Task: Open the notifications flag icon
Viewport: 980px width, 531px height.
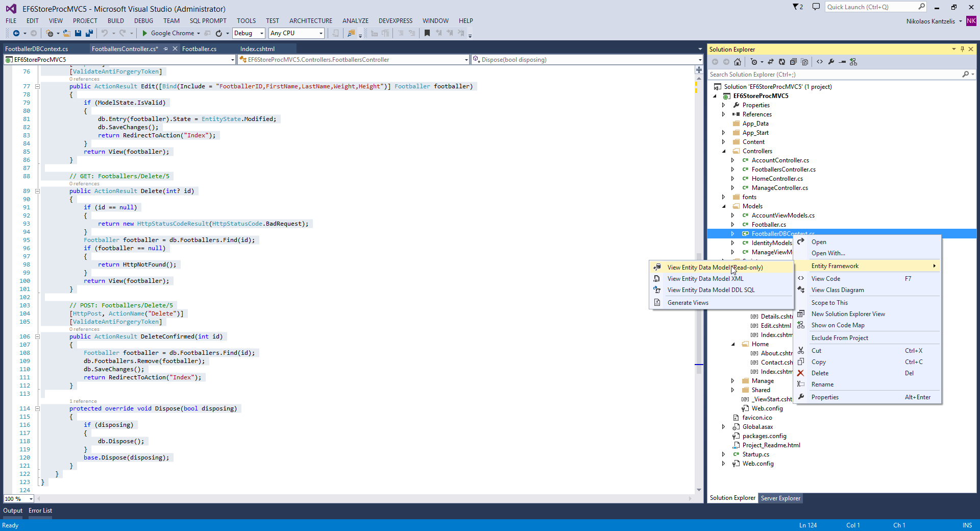Action: point(798,7)
